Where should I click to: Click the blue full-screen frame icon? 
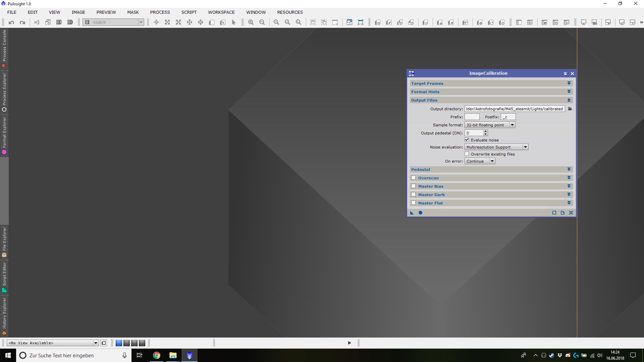tap(361, 22)
